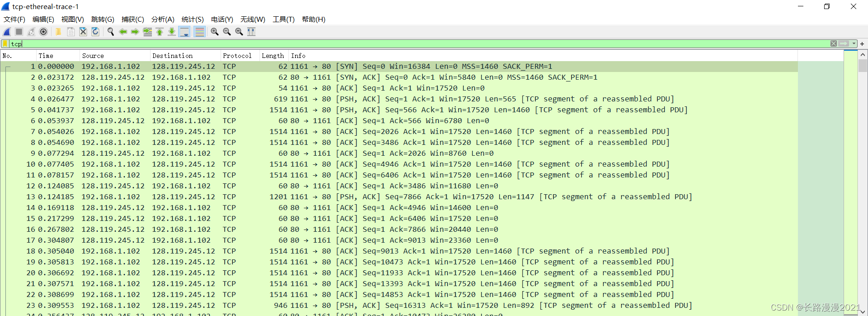
Task: Go back in packet history
Action: pyautogui.click(x=123, y=32)
